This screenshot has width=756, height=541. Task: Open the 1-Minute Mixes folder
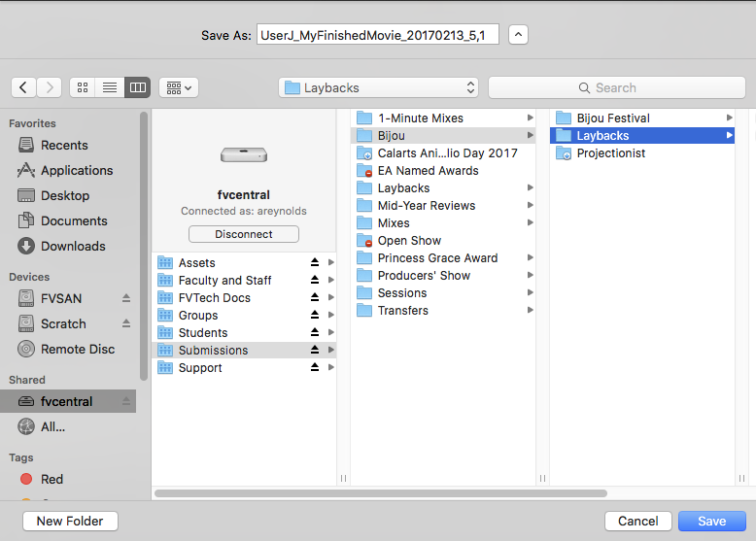(443, 118)
